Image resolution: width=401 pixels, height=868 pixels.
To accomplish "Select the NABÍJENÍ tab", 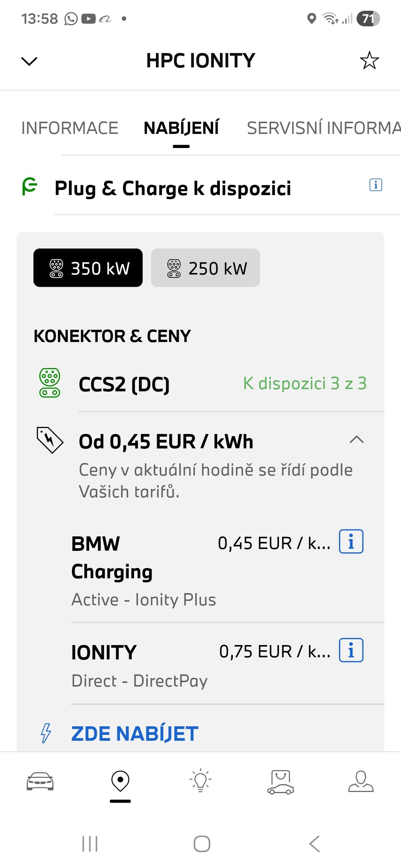I will tap(181, 128).
